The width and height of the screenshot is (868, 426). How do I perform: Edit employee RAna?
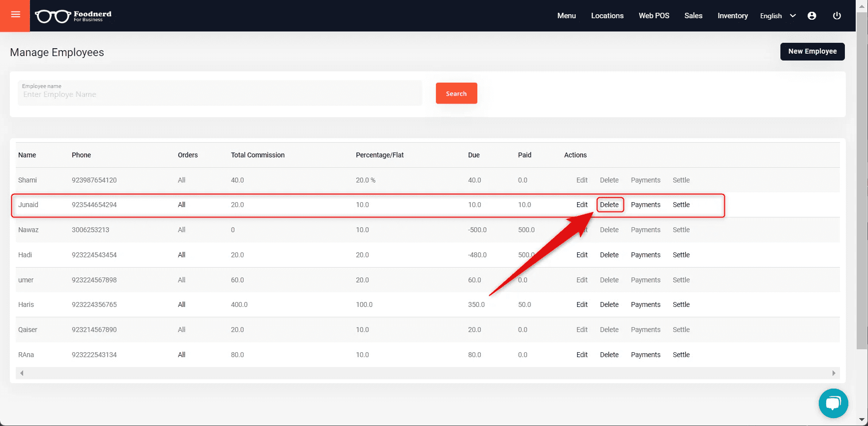click(x=582, y=355)
